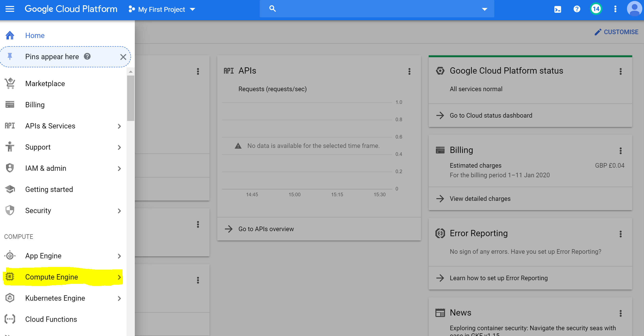644x336 pixels.
Task: Click the Billing card icon in sidebar
Action: pyautogui.click(x=10, y=105)
